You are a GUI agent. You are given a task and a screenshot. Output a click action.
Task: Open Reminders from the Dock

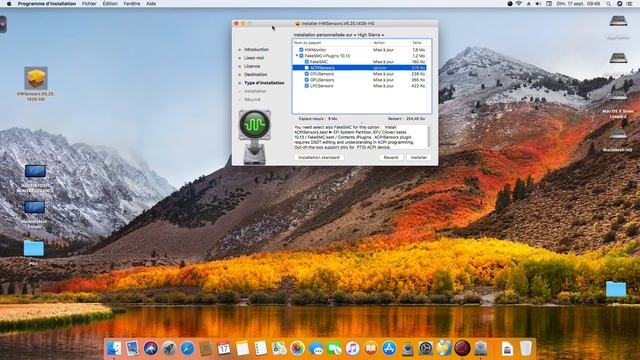click(x=261, y=348)
